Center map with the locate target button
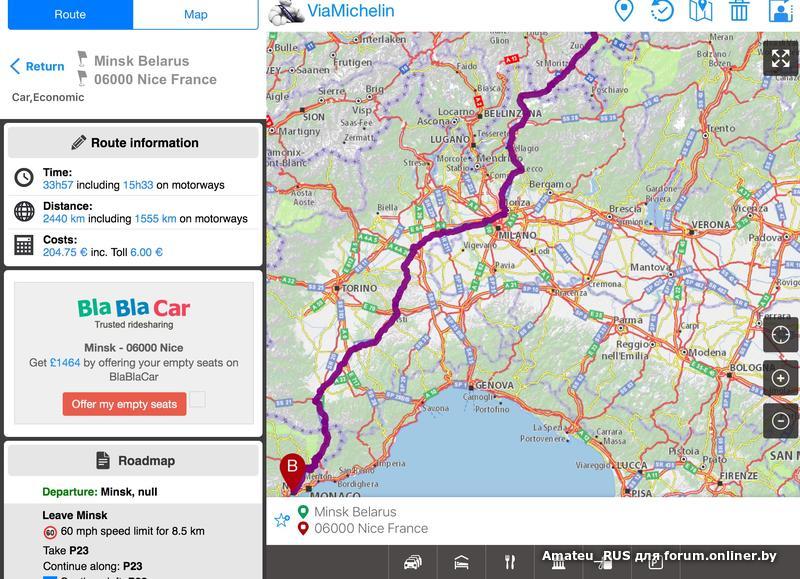800x579 pixels. [780, 335]
